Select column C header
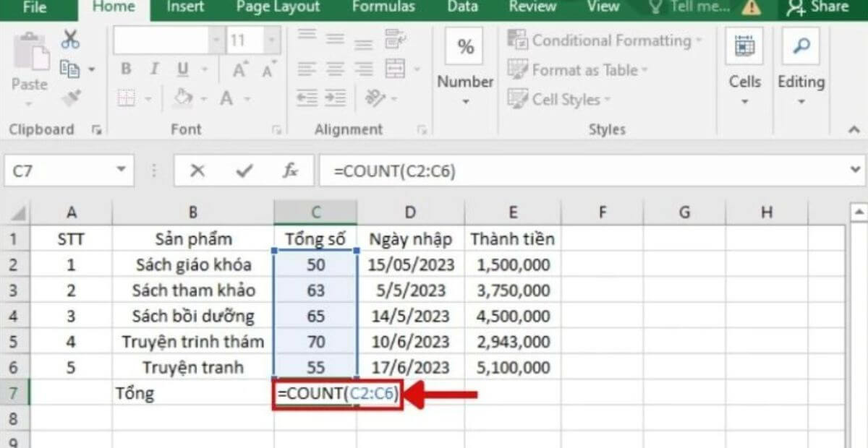Image resolution: width=868 pixels, height=448 pixels. click(x=315, y=212)
